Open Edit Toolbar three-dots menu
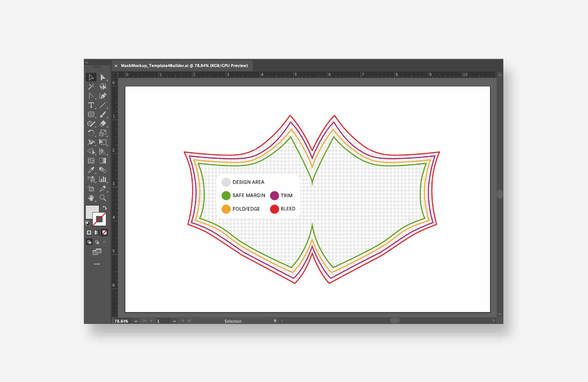Image resolution: width=588 pixels, height=382 pixels. (x=97, y=264)
